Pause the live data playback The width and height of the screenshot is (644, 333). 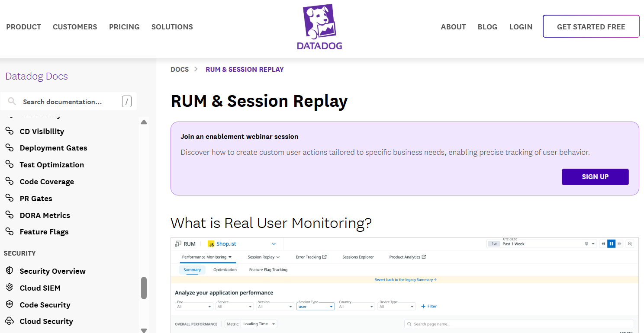point(611,243)
